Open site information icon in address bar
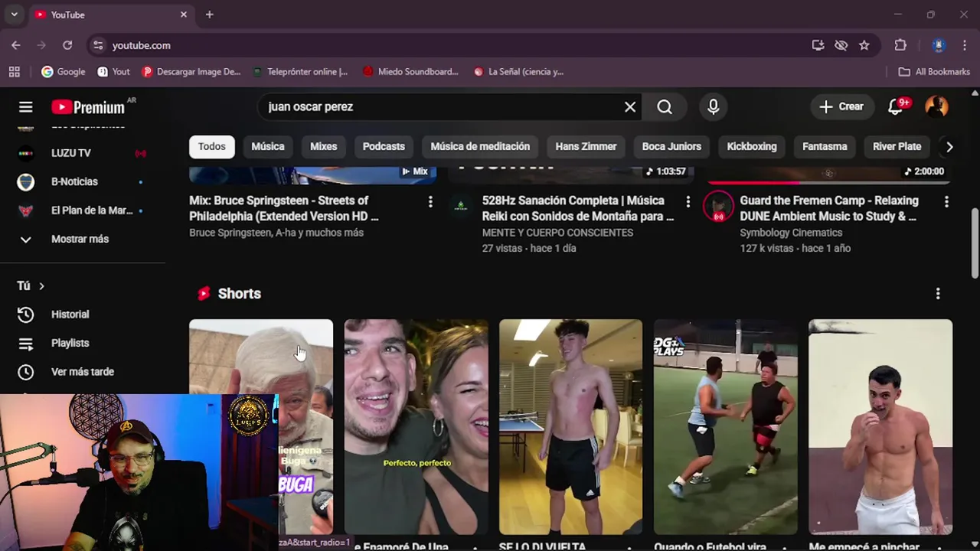This screenshot has height=551, width=980. pyautogui.click(x=98, y=45)
